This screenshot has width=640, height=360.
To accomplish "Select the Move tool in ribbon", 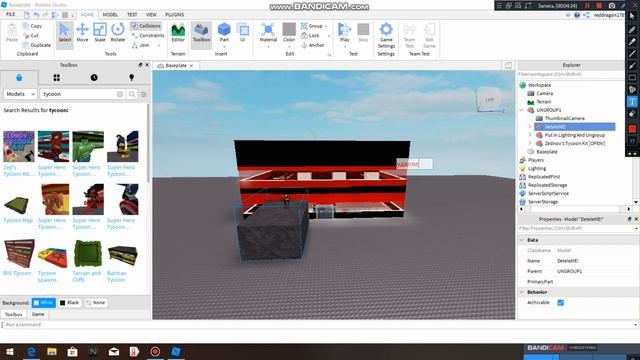I will tap(82, 33).
